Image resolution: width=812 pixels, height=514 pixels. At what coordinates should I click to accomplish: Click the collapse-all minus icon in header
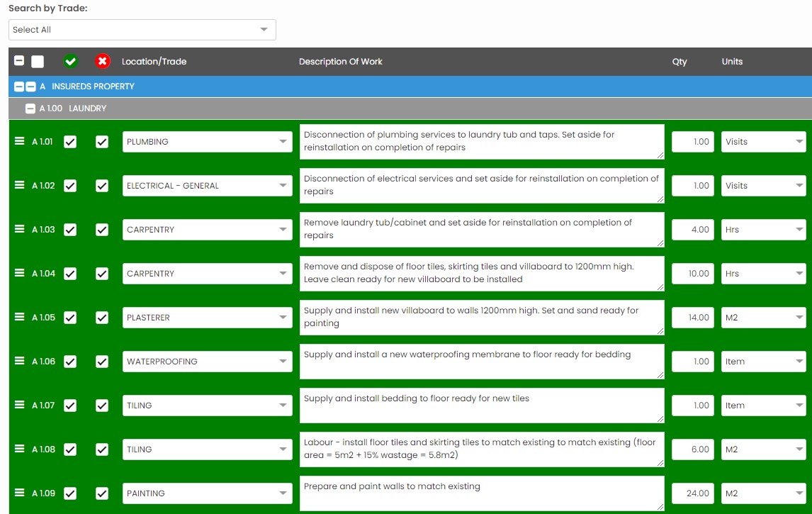tap(19, 62)
